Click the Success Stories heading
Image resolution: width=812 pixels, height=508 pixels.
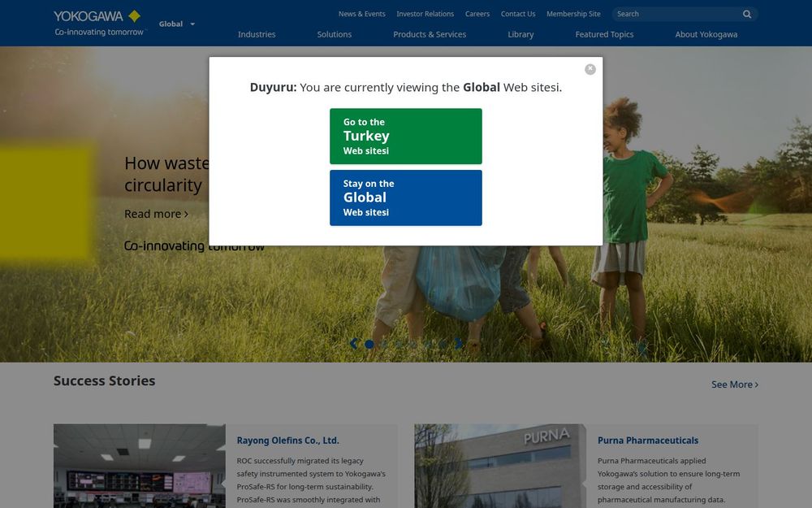(104, 381)
